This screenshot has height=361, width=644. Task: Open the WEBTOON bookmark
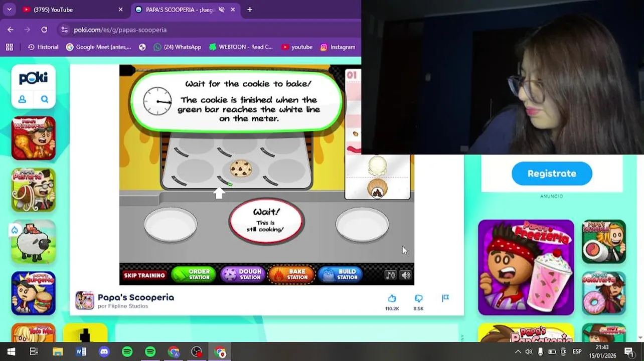(x=241, y=47)
